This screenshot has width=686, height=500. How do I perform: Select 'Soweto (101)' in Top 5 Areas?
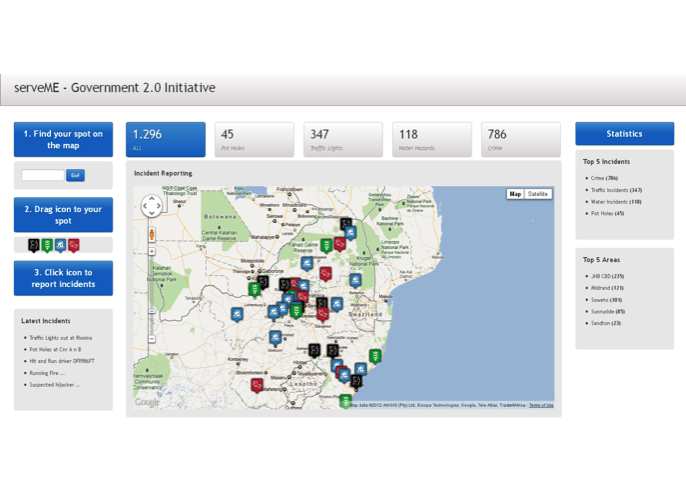pos(606,300)
